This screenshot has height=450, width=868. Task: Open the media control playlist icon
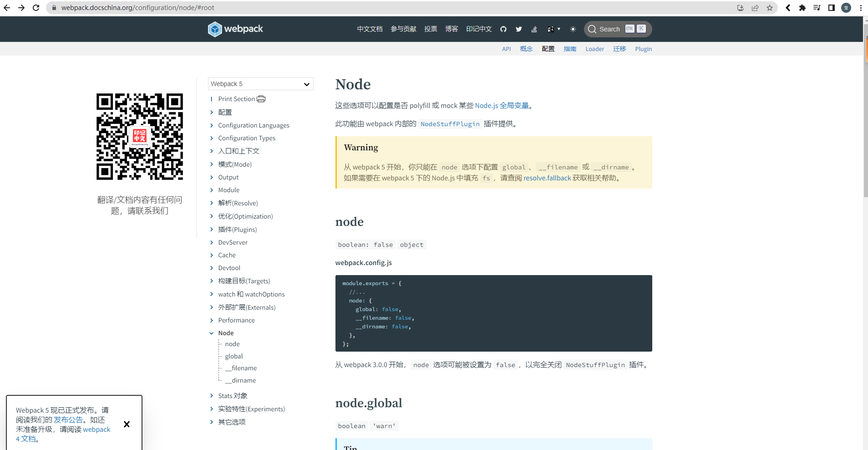[817, 8]
